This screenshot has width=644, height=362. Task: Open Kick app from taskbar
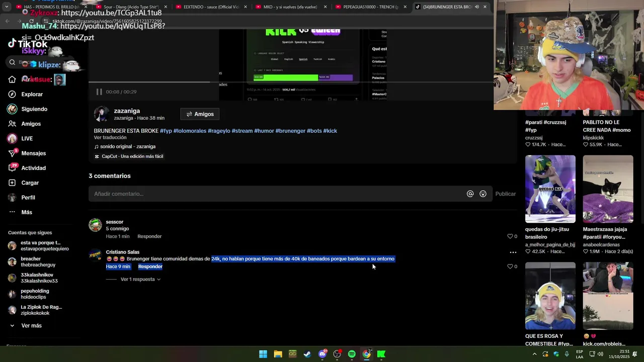click(381, 354)
